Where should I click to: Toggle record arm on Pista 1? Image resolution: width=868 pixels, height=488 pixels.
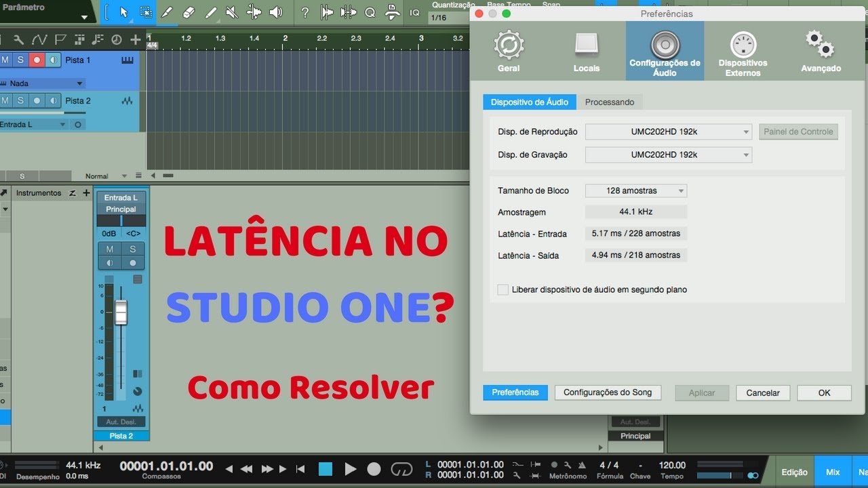(37, 60)
